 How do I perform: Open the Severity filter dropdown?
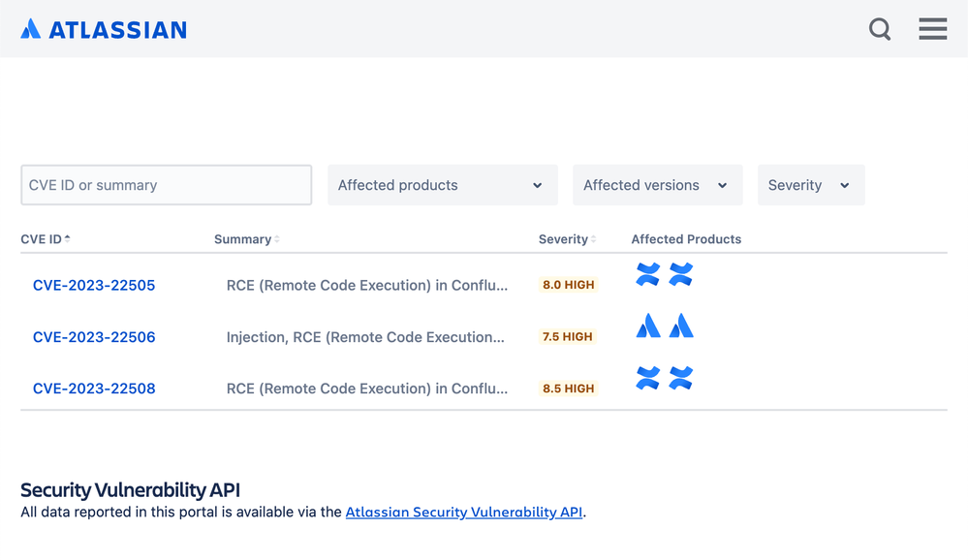click(x=811, y=185)
